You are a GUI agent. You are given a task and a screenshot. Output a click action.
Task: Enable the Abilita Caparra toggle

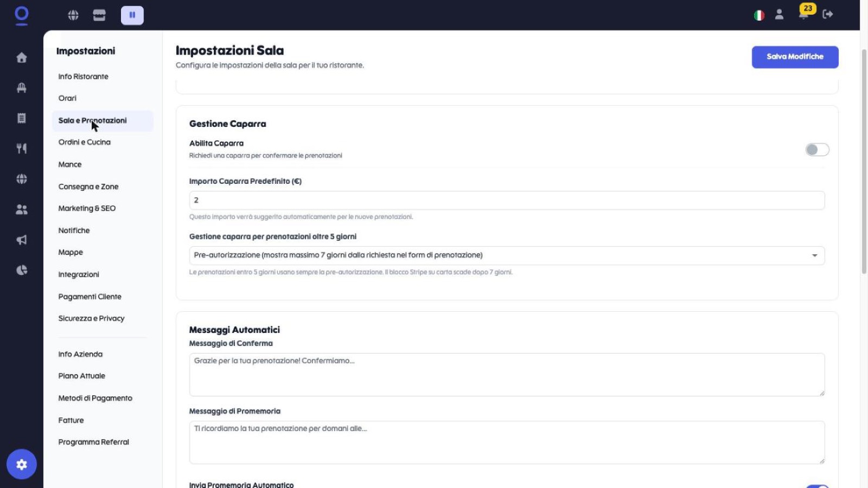[x=817, y=150]
